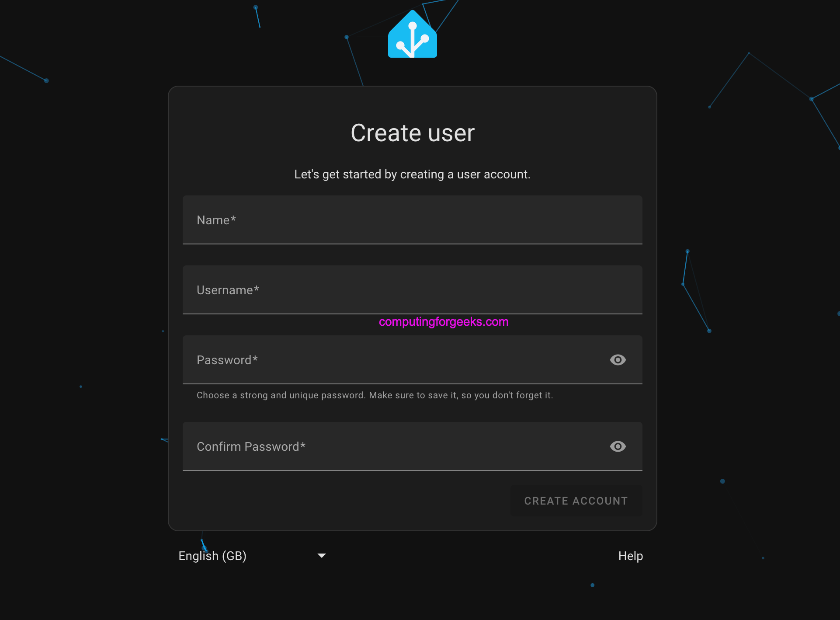The height and width of the screenshot is (620, 840).
Task: Click the computingforgeeks.com watermark text
Action: 443,322
